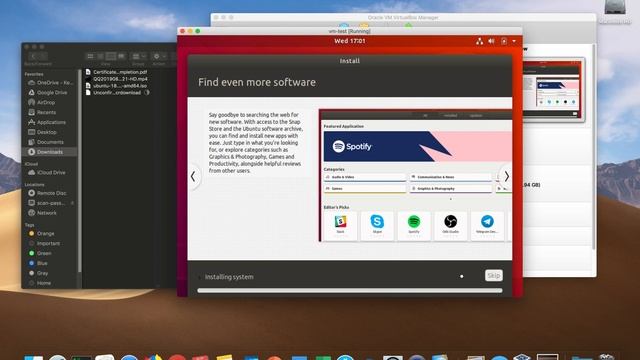Select the ubuntu-18 amd64 iso file
The image size is (640, 360).
pos(116,86)
